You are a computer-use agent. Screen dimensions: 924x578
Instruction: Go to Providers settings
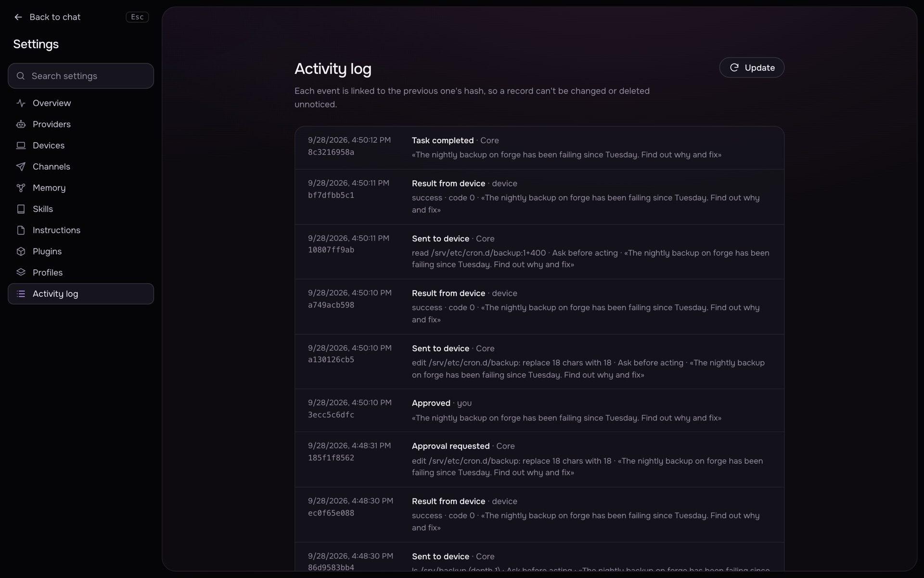pos(81,124)
